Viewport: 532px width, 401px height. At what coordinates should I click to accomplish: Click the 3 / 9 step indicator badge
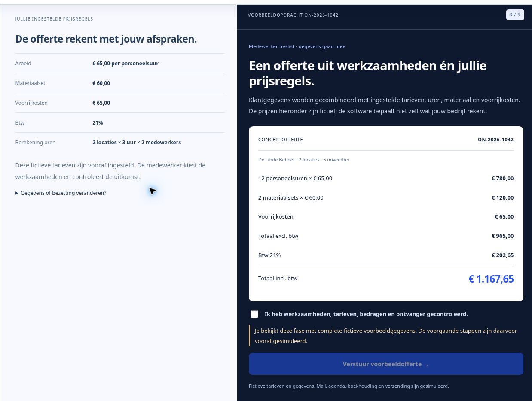point(515,15)
